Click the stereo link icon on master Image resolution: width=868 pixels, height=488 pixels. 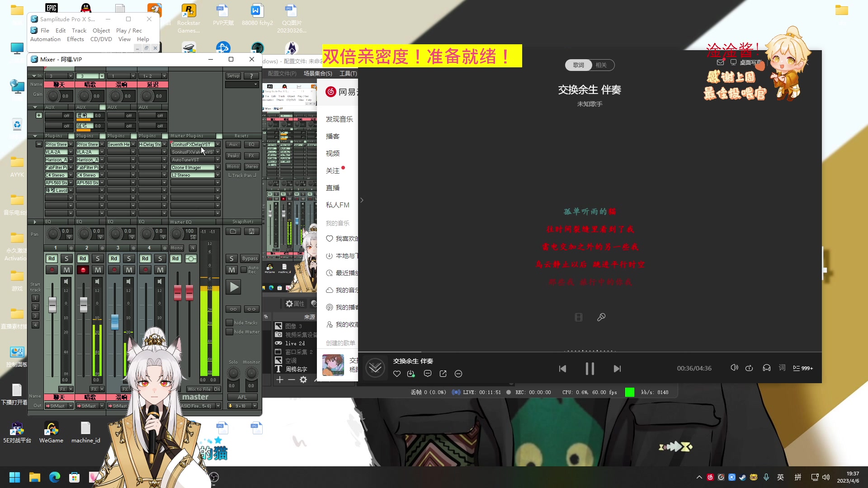click(x=191, y=258)
